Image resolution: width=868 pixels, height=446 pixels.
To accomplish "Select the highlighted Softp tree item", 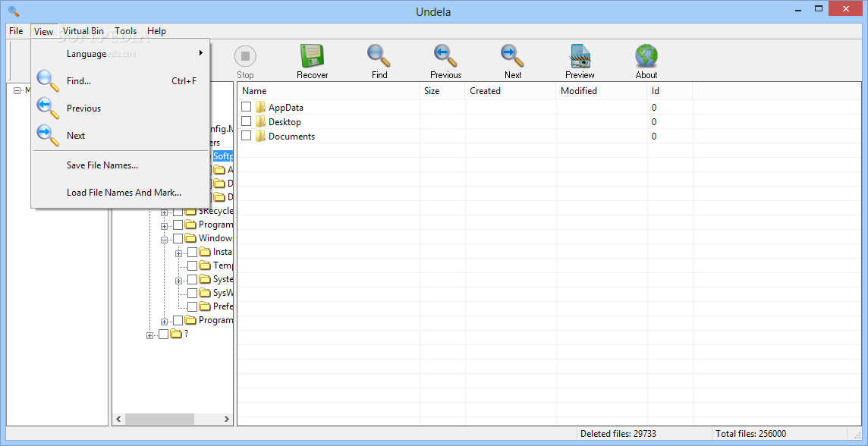I will coord(223,156).
